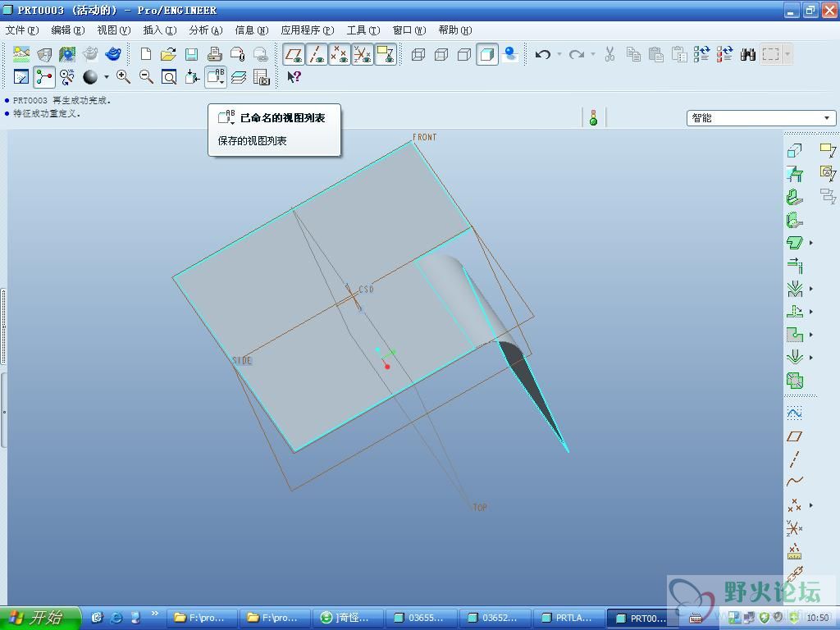Open the 文件(F) menu

pos(22,30)
